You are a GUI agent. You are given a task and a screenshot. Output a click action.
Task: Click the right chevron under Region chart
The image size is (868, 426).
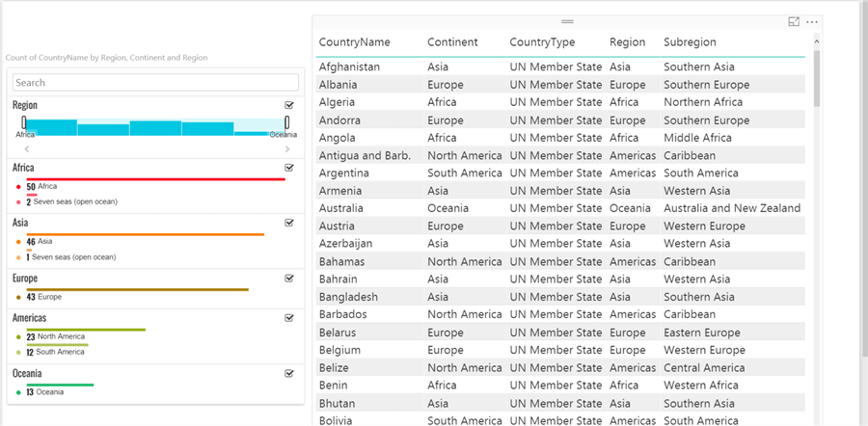pos(287,148)
